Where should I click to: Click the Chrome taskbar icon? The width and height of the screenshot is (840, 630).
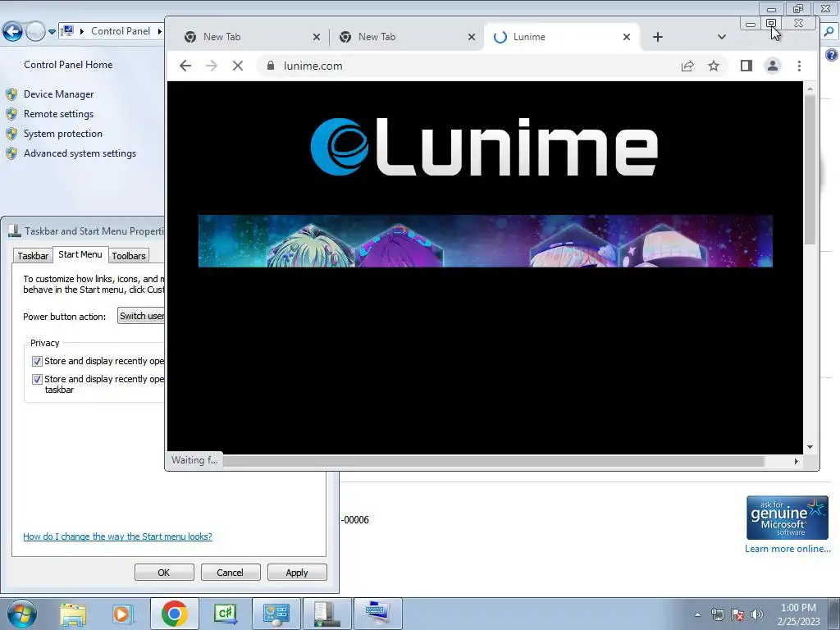174,614
